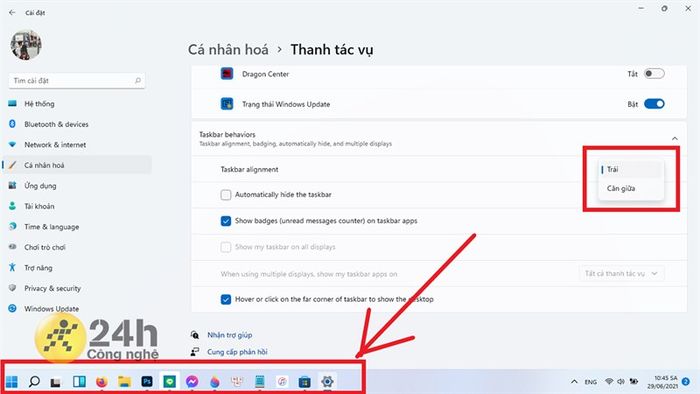Focus the Tìm cài đặt search box
This screenshot has width=700, height=394.
[77, 81]
